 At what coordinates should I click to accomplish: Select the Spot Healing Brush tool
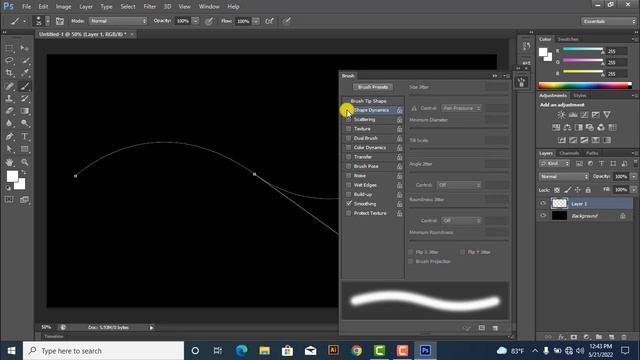9,86
